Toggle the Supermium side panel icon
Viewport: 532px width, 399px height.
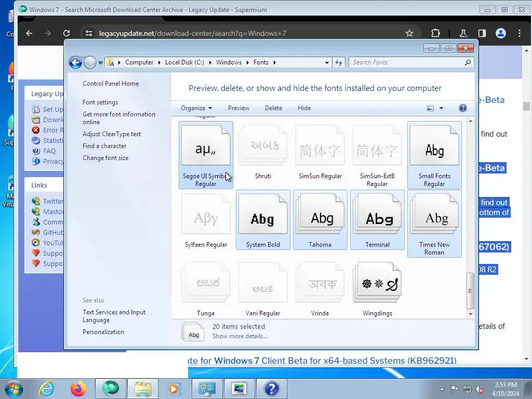482,33
